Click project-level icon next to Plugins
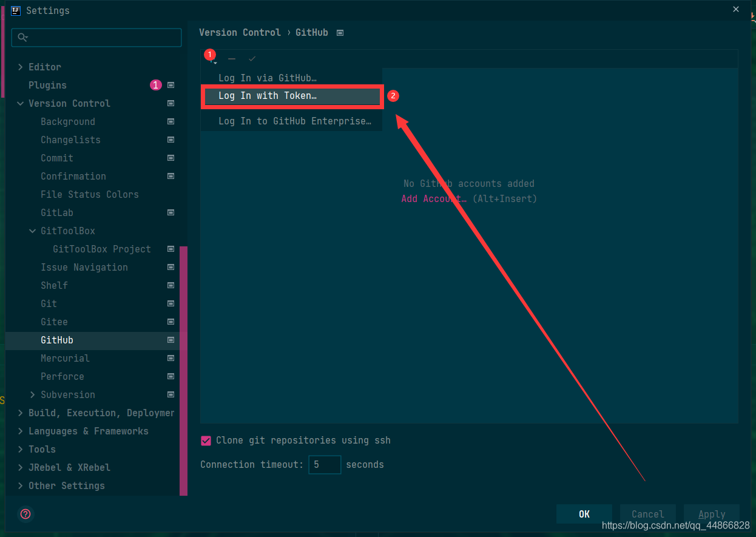The image size is (756, 537). (171, 85)
